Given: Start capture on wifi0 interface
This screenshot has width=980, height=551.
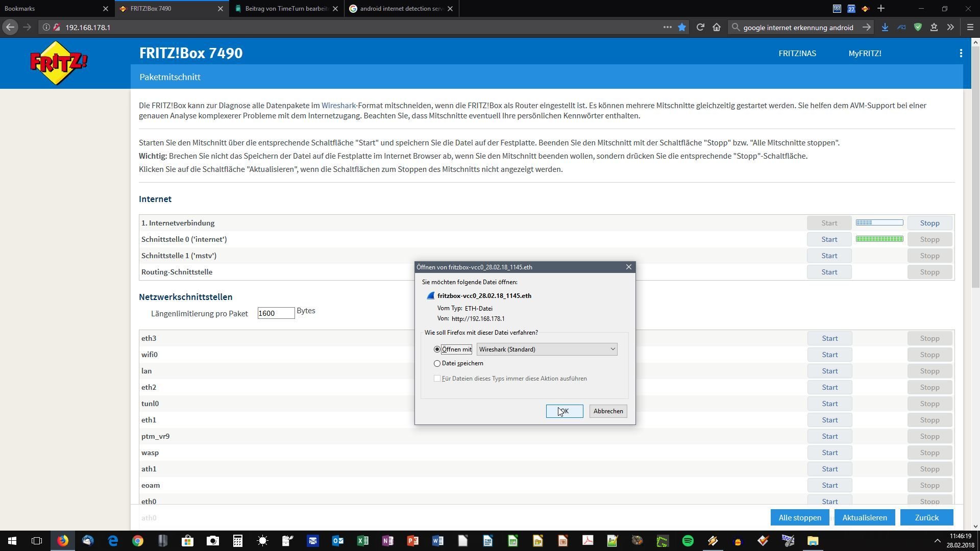Looking at the screenshot, I should tap(829, 355).
